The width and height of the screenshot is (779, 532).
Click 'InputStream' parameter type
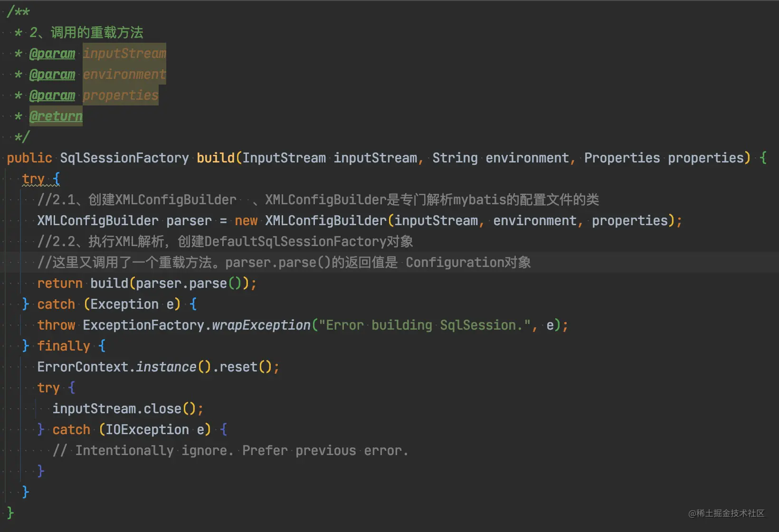(x=284, y=158)
